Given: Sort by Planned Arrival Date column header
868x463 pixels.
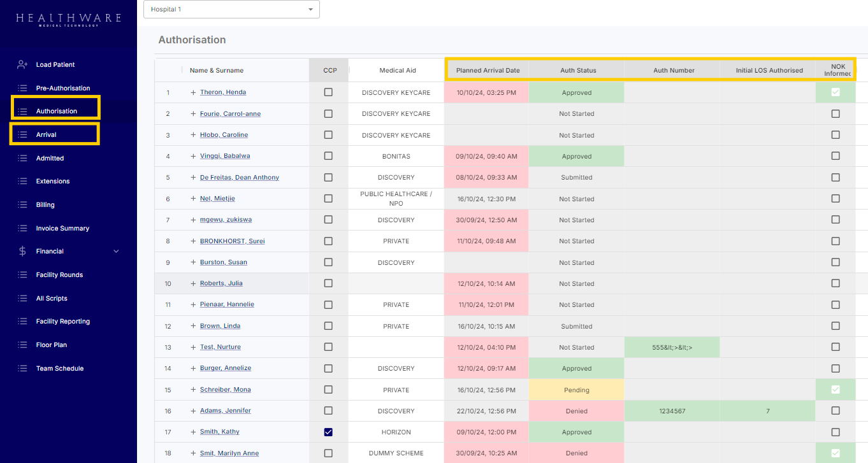Looking at the screenshot, I should pos(488,70).
